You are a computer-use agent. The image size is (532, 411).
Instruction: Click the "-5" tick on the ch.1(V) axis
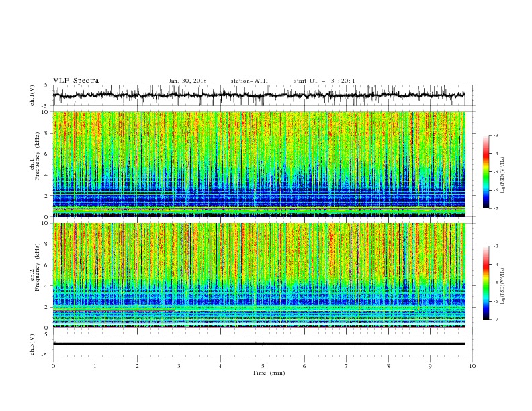pos(45,106)
